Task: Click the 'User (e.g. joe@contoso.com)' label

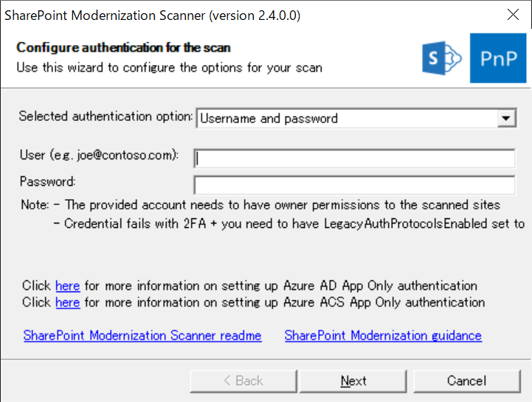Action: 99,156
